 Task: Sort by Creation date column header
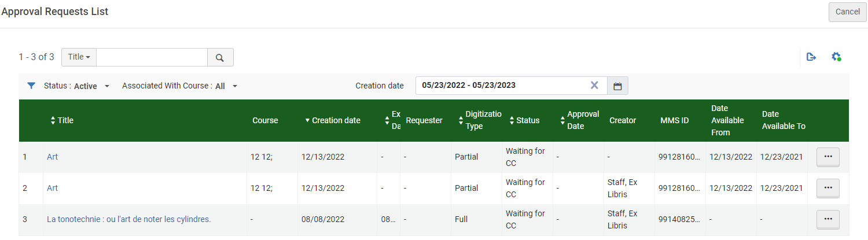(x=332, y=120)
